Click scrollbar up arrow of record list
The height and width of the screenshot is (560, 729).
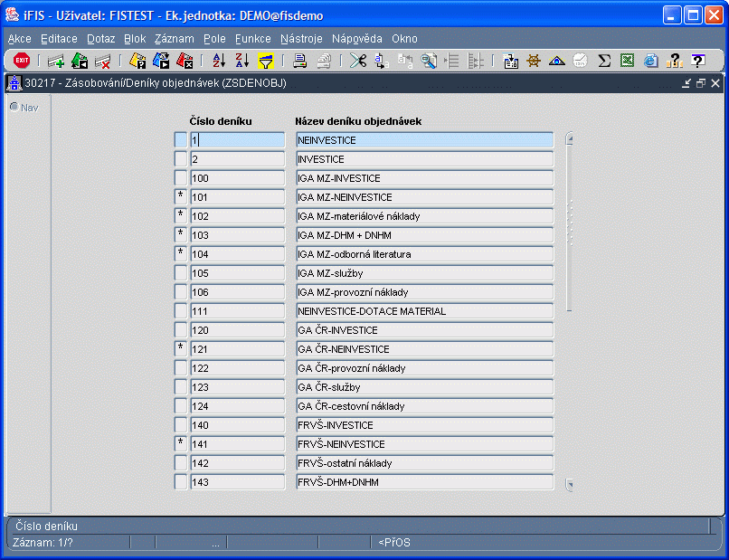pos(569,138)
